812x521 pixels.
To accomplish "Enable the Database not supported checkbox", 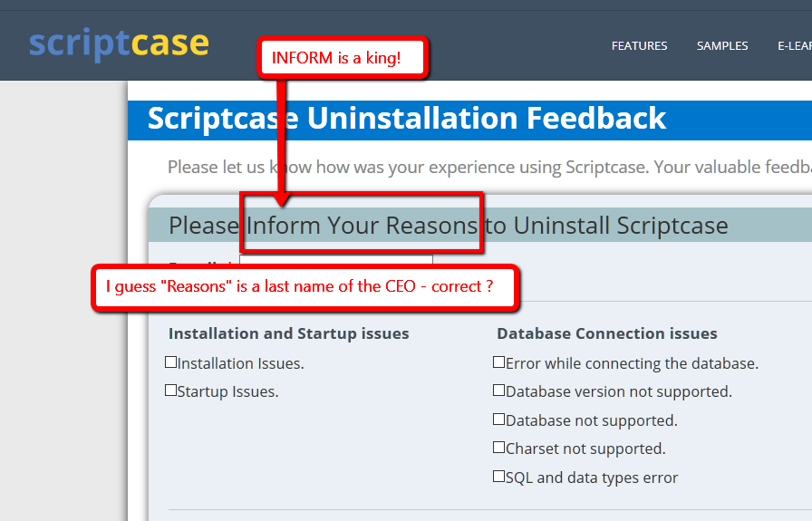I will [x=498, y=419].
